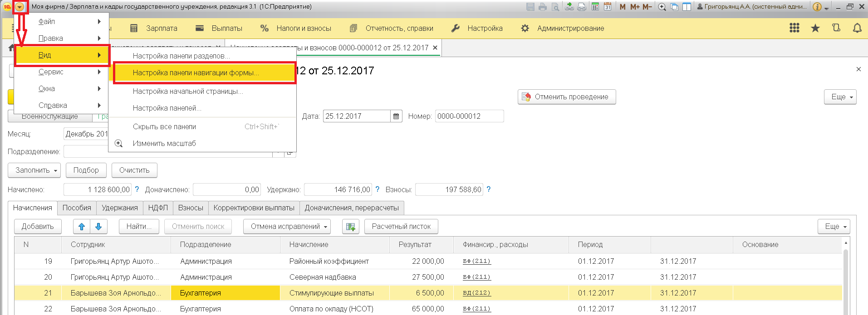
Task: Expand the table Еще dropdown button
Action: coord(834,226)
